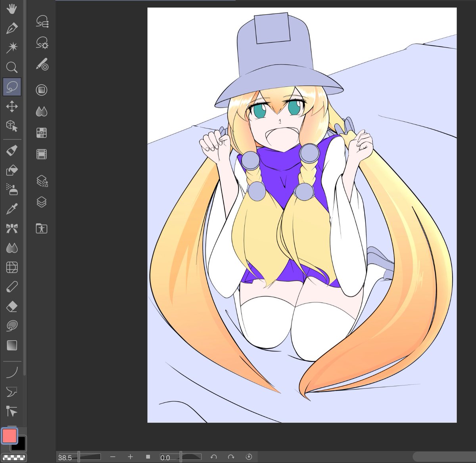
Task: Select the Move layer tool
Action: pos(12,106)
